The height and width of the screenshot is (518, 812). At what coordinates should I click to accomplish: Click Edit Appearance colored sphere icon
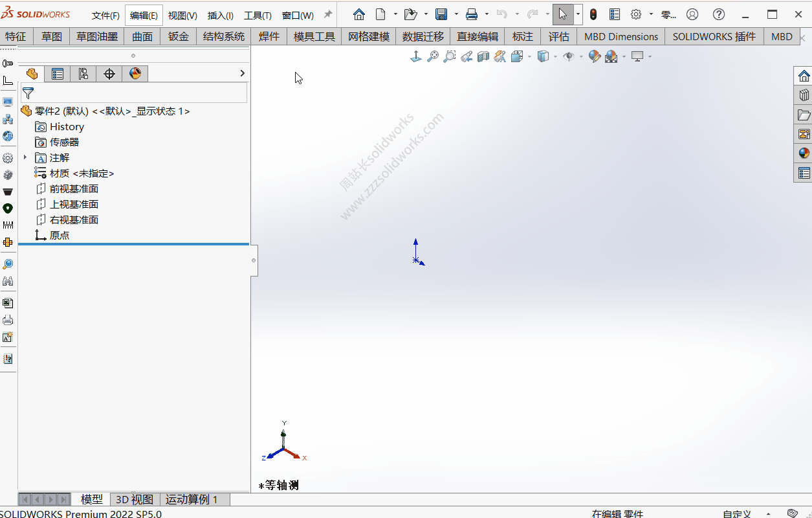pyautogui.click(x=595, y=57)
